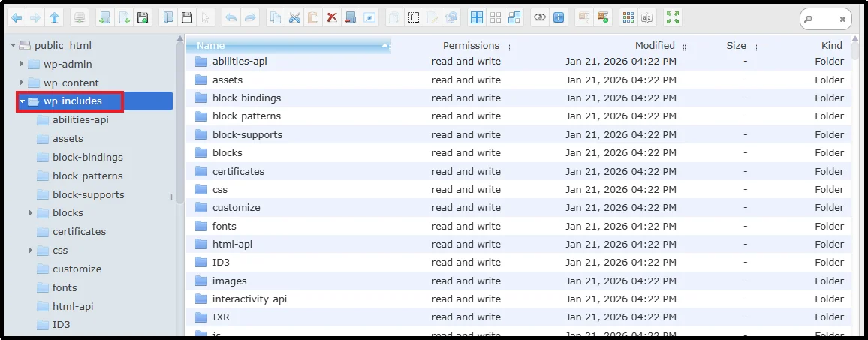Toggle fullscreen with green arrows icon
The image size is (868, 340).
pyautogui.click(x=673, y=18)
